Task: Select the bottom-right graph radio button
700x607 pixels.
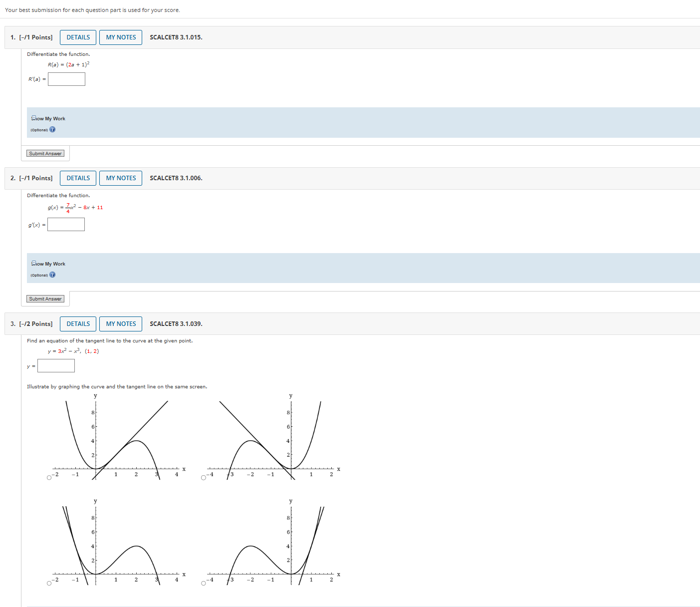Action: click(x=204, y=583)
